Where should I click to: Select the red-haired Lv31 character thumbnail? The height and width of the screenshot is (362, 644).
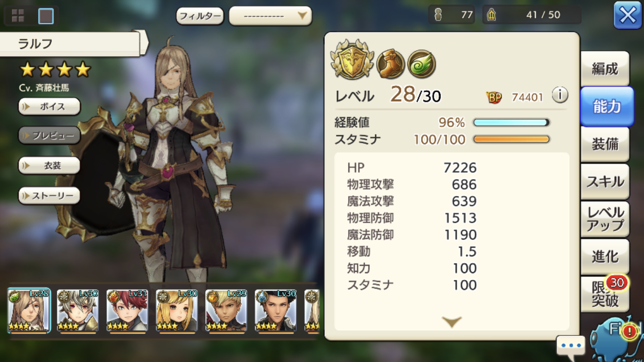[x=127, y=311]
